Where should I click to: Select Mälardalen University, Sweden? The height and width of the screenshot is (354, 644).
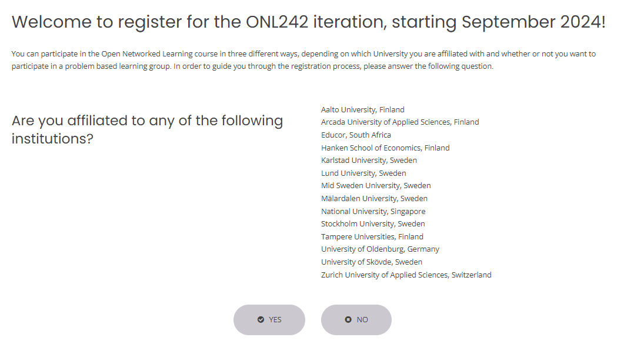click(x=374, y=198)
